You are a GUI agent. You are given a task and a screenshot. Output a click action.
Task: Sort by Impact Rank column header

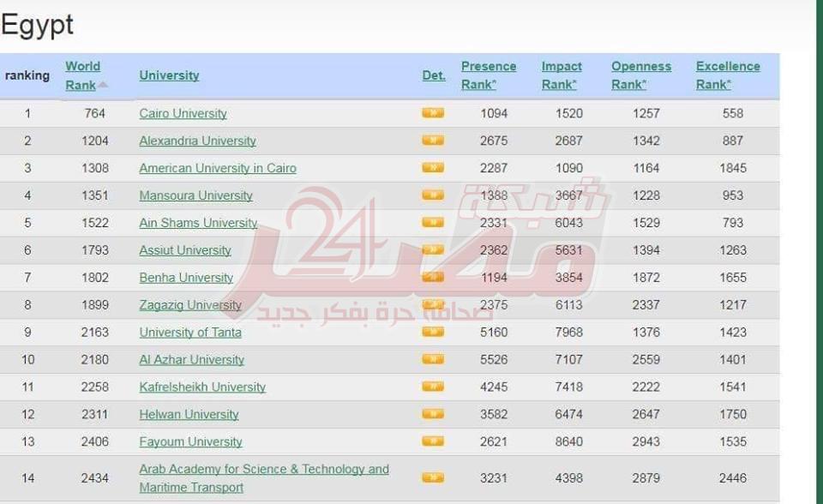click(x=562, y=75)
